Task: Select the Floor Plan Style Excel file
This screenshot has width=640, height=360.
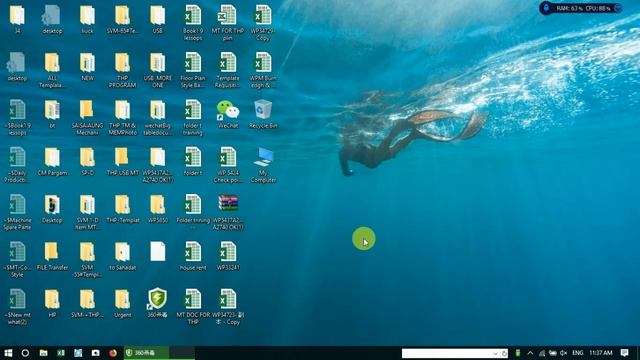Action: [x=193, y=70]
